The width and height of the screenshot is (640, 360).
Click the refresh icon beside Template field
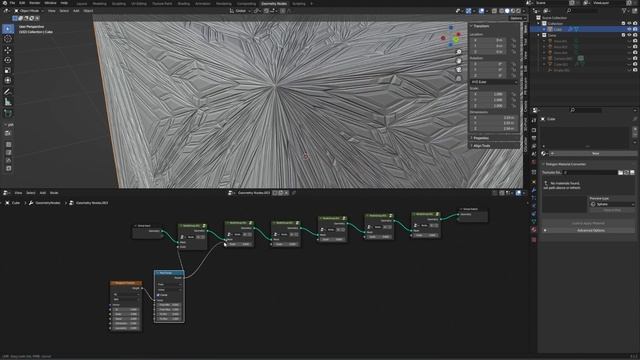click(x=626, y=173)
